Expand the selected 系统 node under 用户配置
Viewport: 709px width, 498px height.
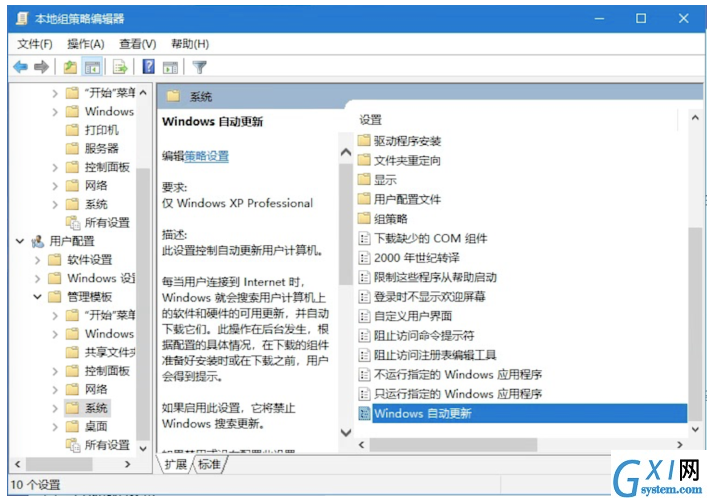(x=55, y=408)
